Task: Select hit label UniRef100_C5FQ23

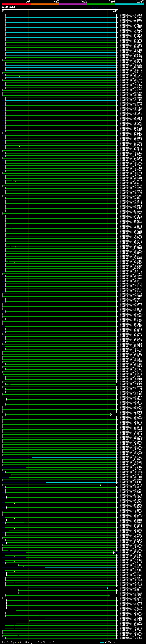Action: click(x=131, y=231)
